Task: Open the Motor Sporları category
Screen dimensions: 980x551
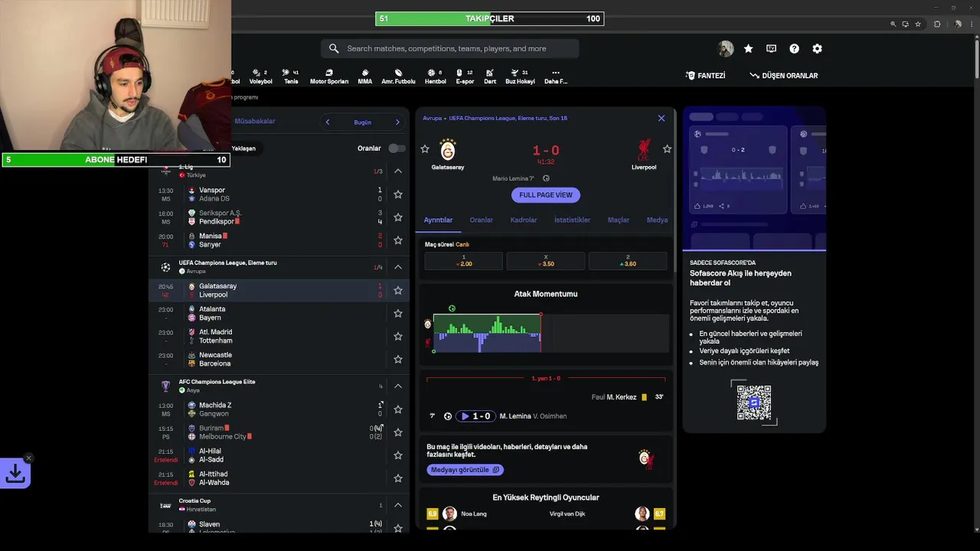Action: pyautogui.click(x=329, y=77)
